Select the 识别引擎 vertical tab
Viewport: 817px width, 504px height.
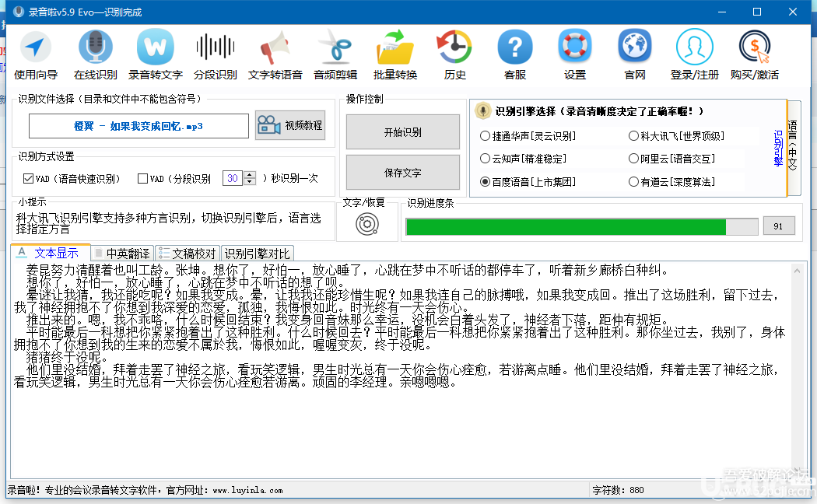coord(778,149)
